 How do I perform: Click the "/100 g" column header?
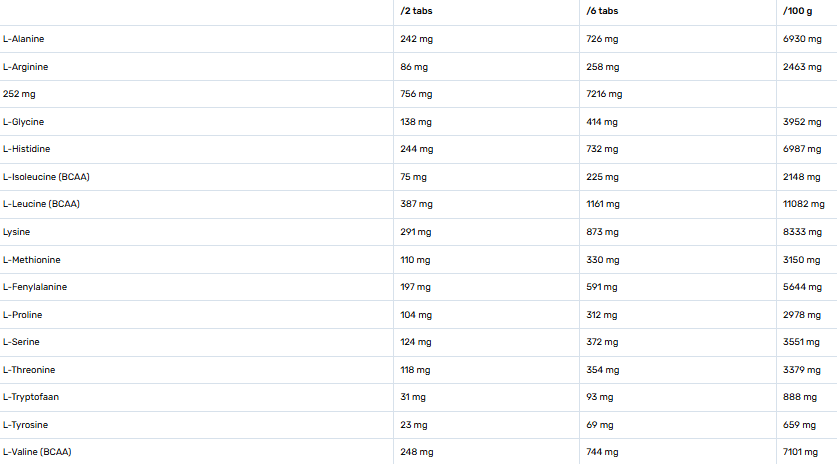(x=797, y=12)
